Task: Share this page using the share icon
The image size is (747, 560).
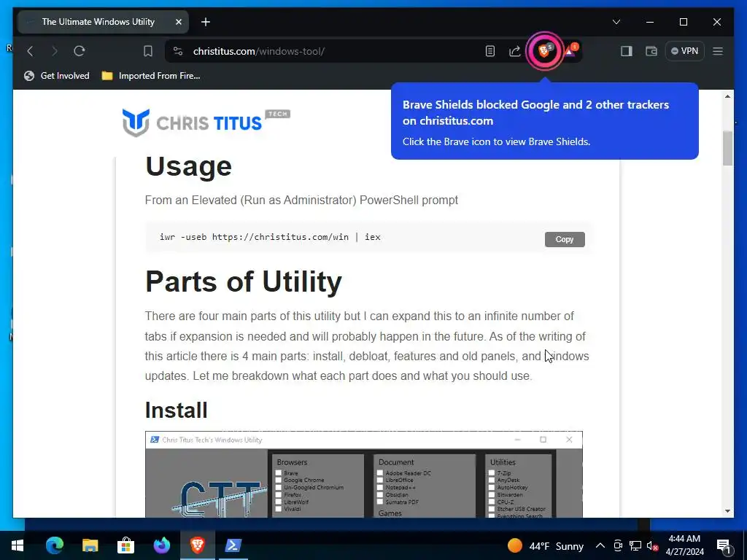Action: pos(514,51)
